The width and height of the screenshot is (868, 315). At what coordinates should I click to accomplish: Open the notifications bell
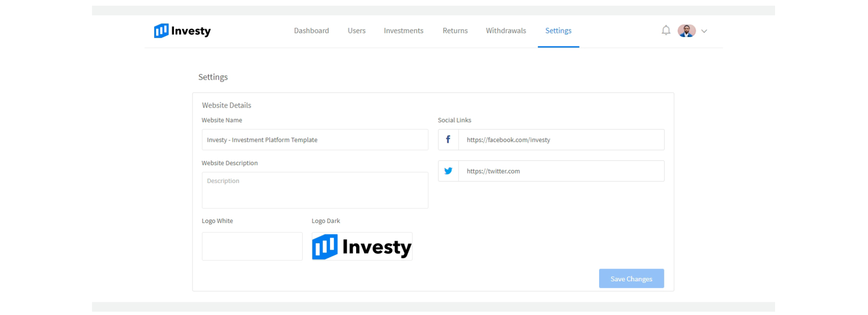[666, 30]
